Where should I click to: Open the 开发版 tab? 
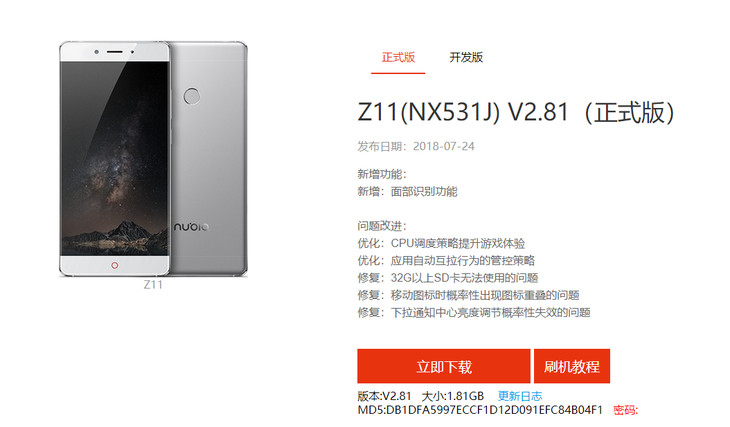(466, 57)
